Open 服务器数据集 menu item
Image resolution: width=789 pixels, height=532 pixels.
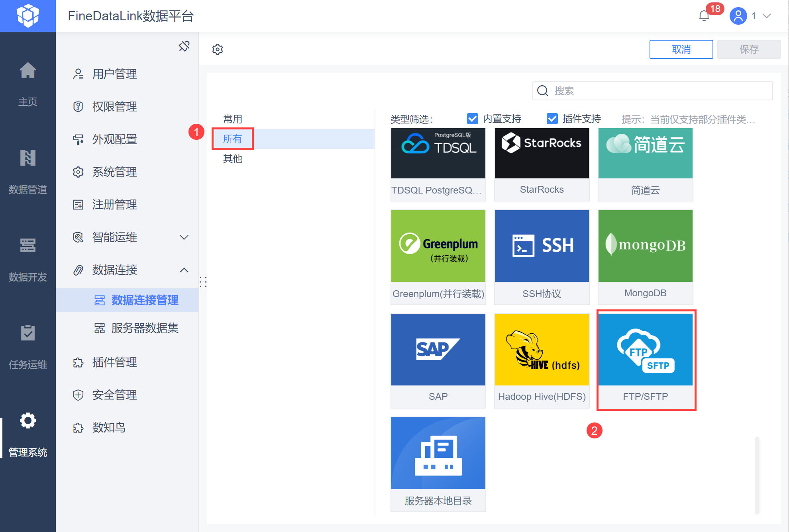click(x=145, y=328)
